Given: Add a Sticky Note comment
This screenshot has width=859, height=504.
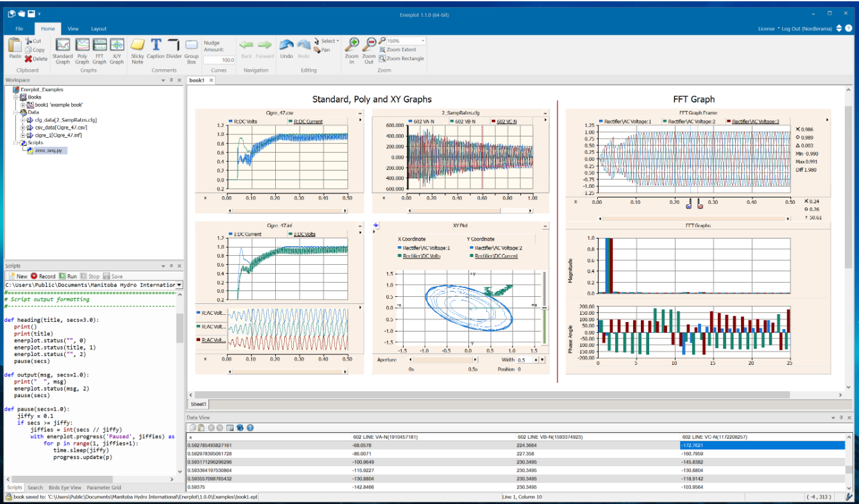Looking at the screenshot, I should tap(137, 51).
